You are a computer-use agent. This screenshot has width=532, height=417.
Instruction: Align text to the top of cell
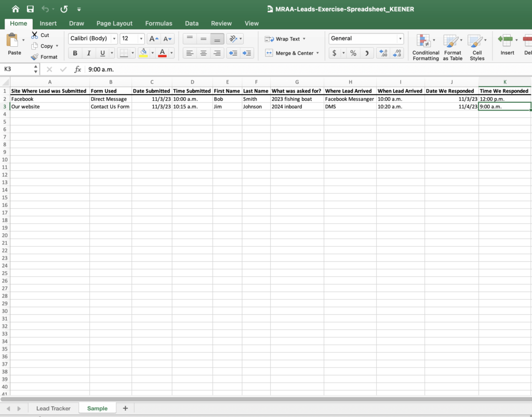click(190, 39)
